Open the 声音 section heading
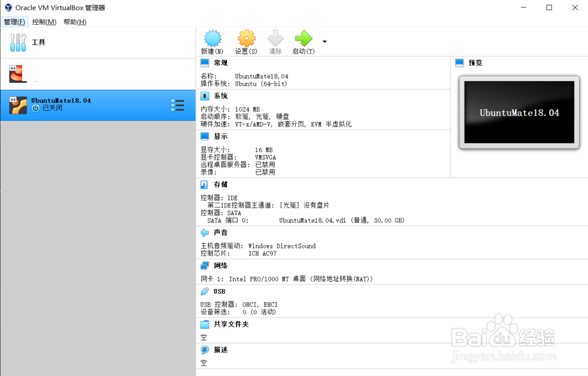This screenshot has width=588, height=376. 220,233
